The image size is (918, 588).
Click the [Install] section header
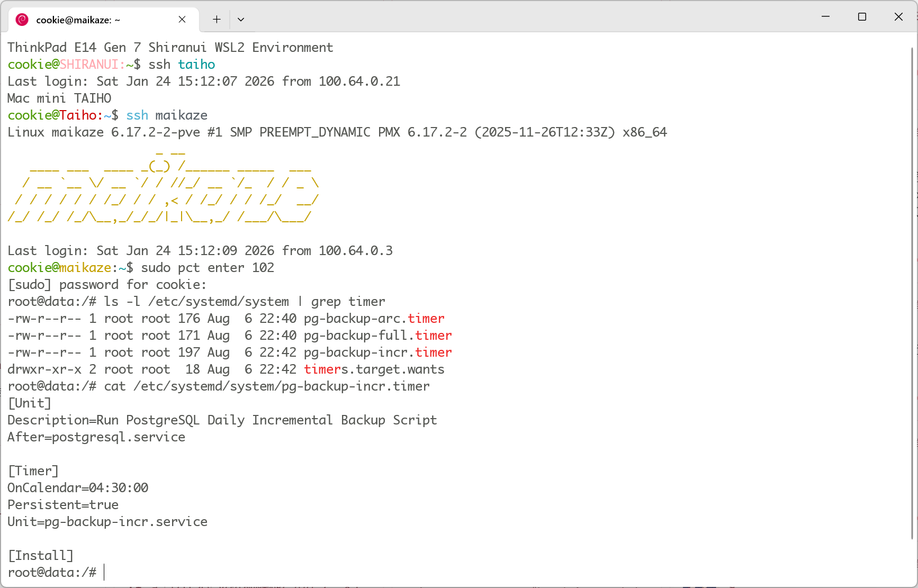pyautogui.click(x=41, y=556)
